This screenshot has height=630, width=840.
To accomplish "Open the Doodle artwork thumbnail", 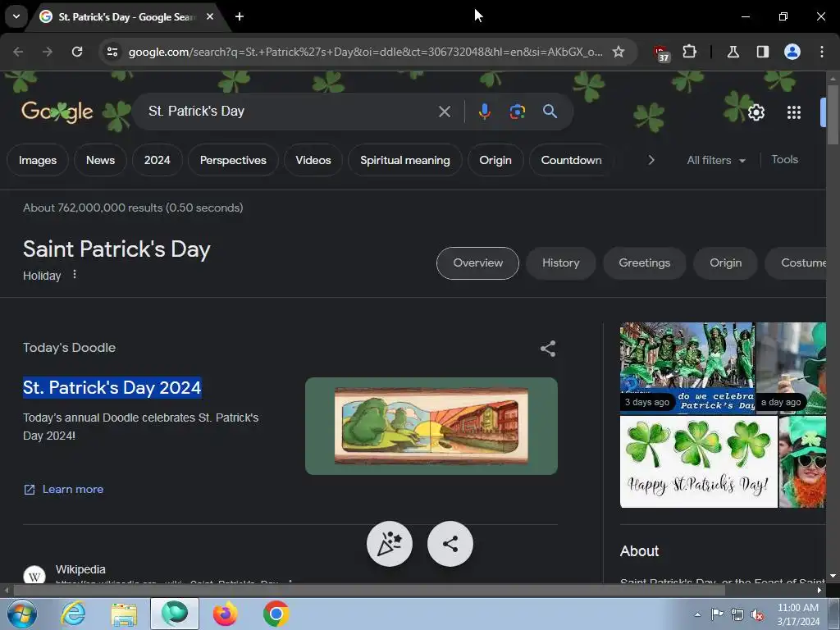I will (x=431, y=426).
